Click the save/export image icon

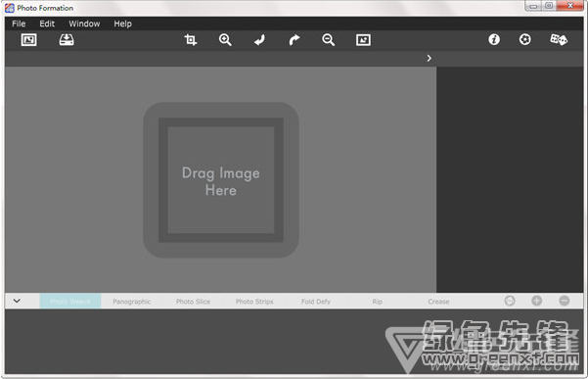67,40
